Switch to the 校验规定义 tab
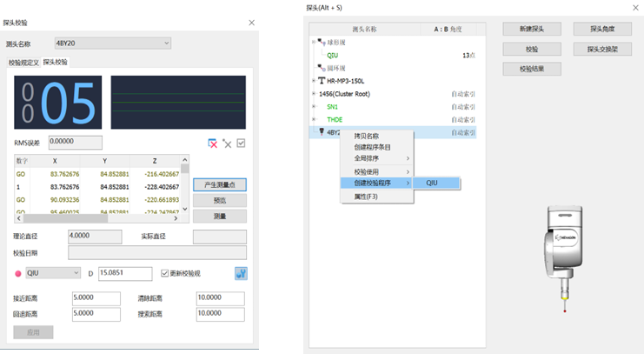Viewport: 644px width, 354px height. [23, 63]
